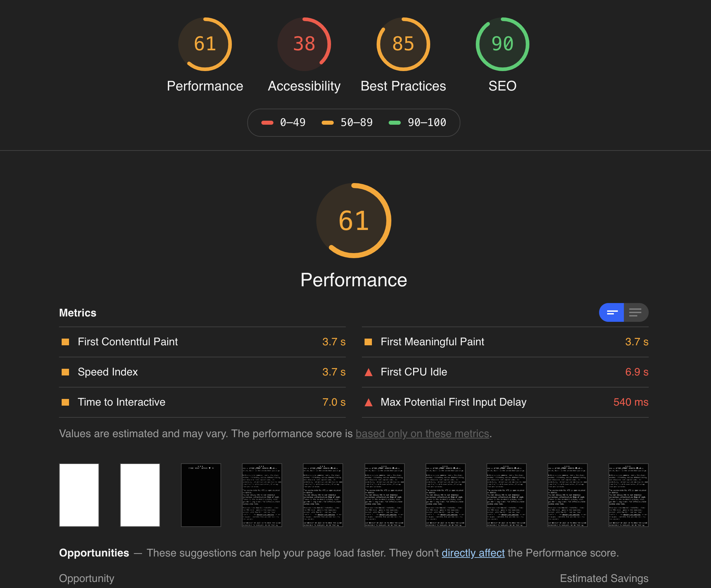Jump to the Best Practices gauge
Screen dimensions: 711x588
tap(403, 44)
